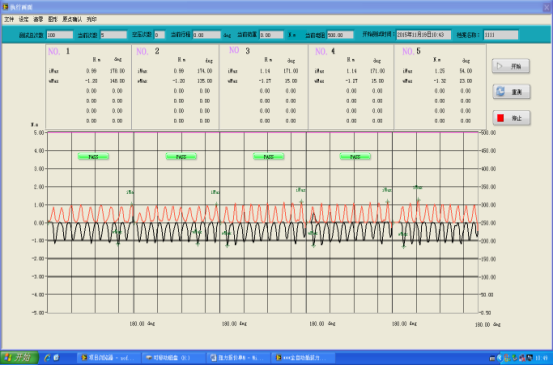Screen dimensions: 553x365
Task: Click show desktop quick launch icon
Action: (x=56, y=358)
